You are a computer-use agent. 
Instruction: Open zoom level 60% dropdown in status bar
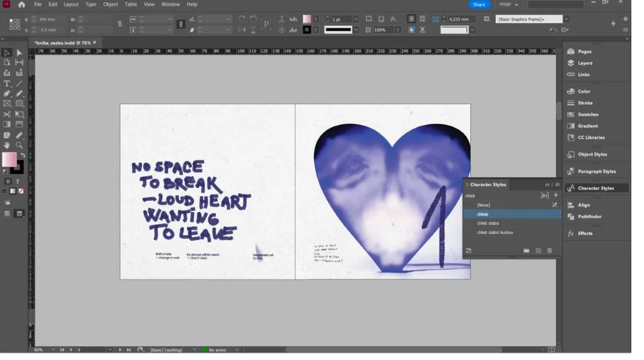(x=53, y=350)
